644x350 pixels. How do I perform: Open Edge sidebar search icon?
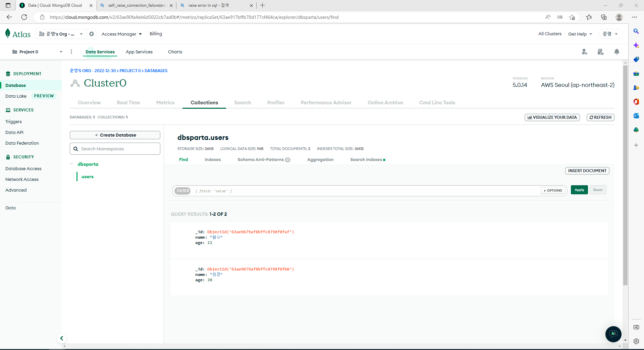click(636, 31)
